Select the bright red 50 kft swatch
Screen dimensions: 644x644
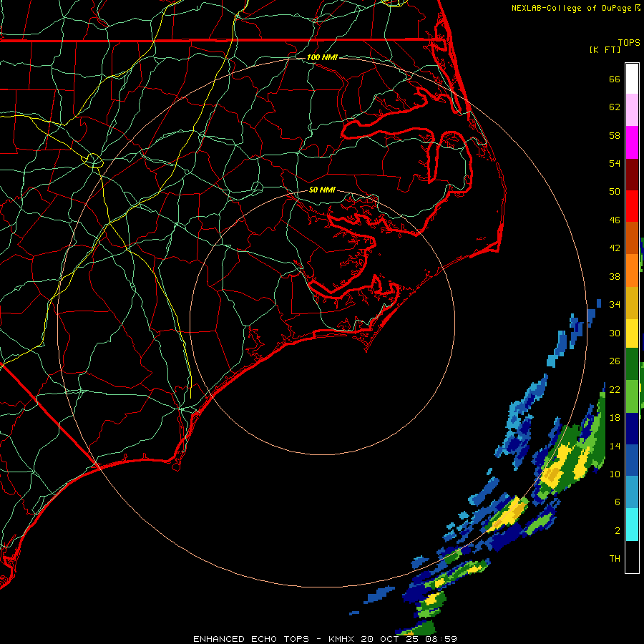(x=632, y=206)
